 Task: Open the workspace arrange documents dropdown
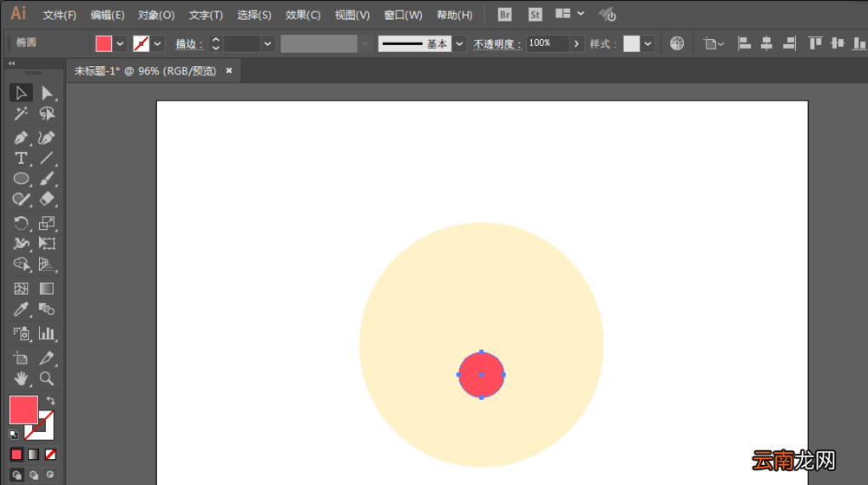[570, 14]
